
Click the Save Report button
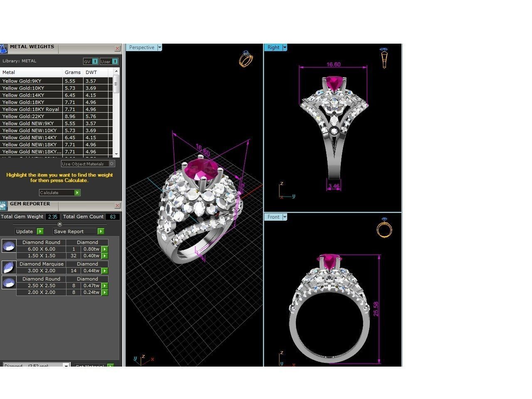point(79,231)
